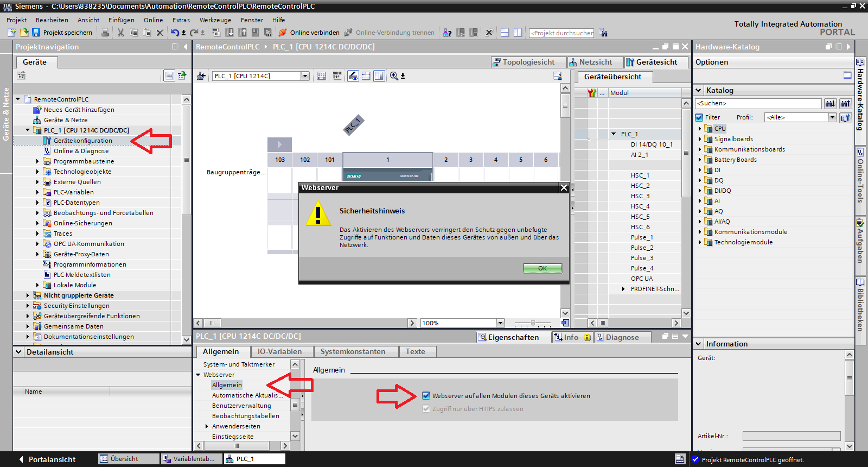This screenshot has width=868, height=467.
Task: Click Portalansicht at bottom left
Action: [x=48, y=459]
